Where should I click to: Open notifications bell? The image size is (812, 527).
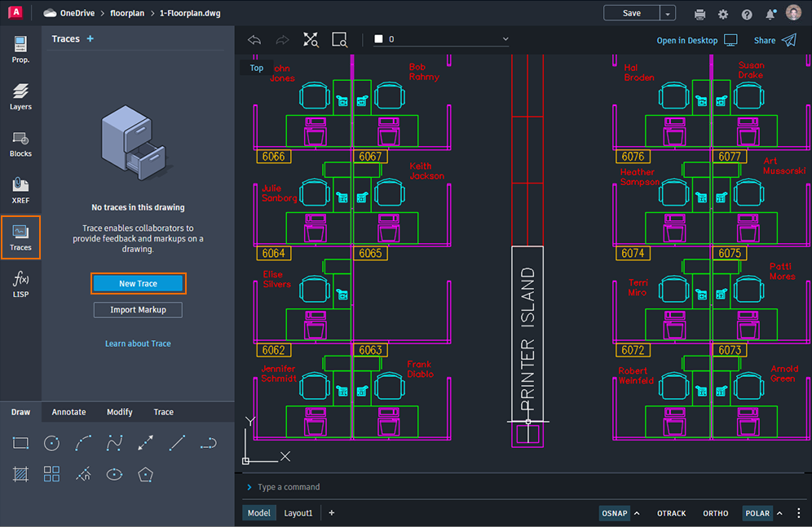770,14
